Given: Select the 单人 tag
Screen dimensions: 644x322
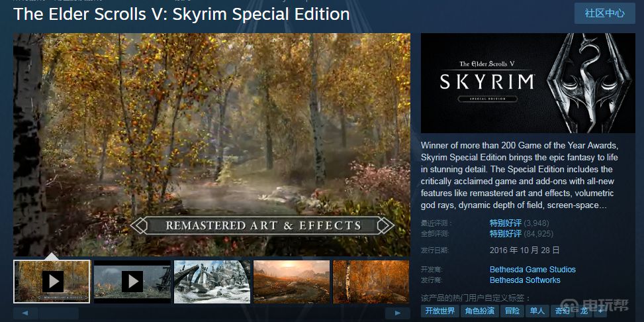Looking at the screenshot, I should 537,311.
